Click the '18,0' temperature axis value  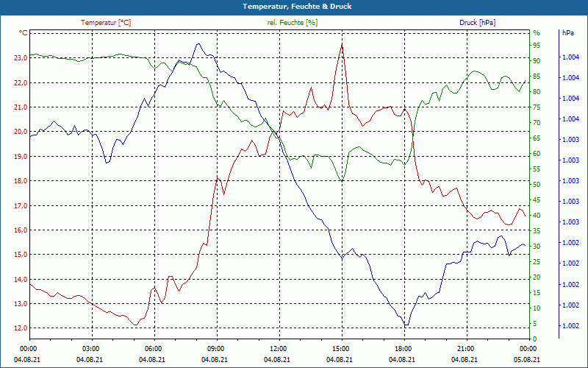(x=21, y=181)
